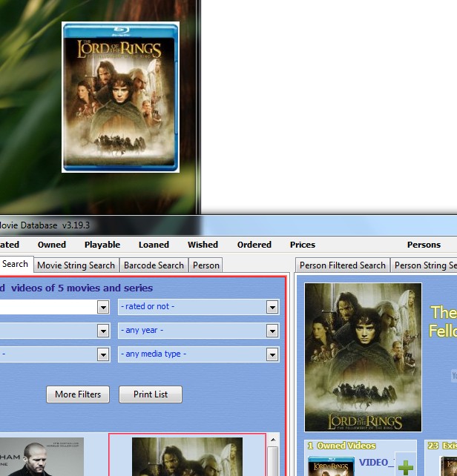The height and width of the screenshot is (476, 457).
Task: Open the Ordered menu
Action: 254,245
